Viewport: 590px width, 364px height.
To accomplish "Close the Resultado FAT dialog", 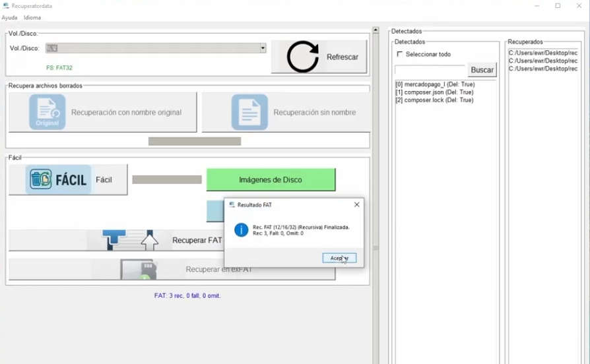I will (x=357, y=205).
